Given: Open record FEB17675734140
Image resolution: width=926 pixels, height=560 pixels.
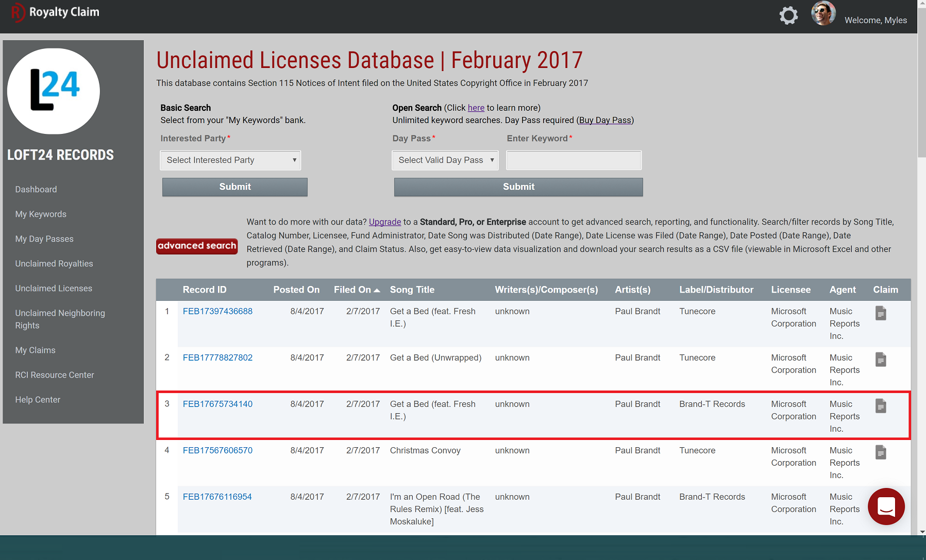Looking at the screenshot, I should pyautogui.click(x=217, y=404).
